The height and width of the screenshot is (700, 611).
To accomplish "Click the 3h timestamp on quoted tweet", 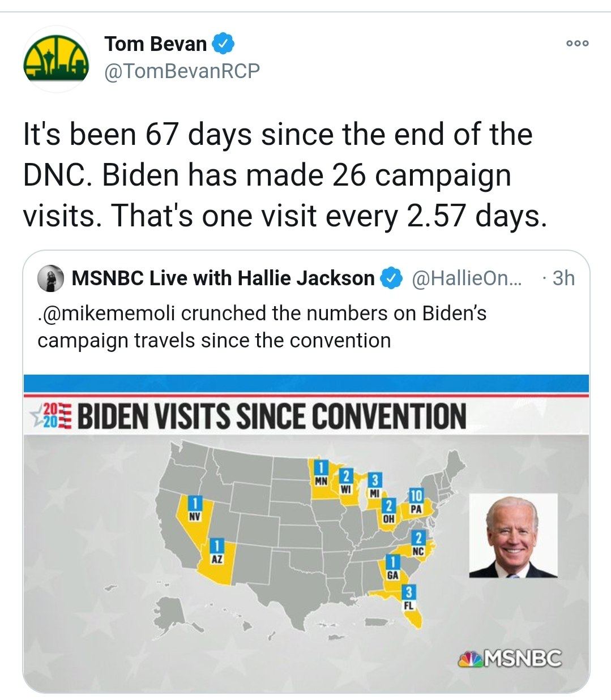I will point(563,278).
